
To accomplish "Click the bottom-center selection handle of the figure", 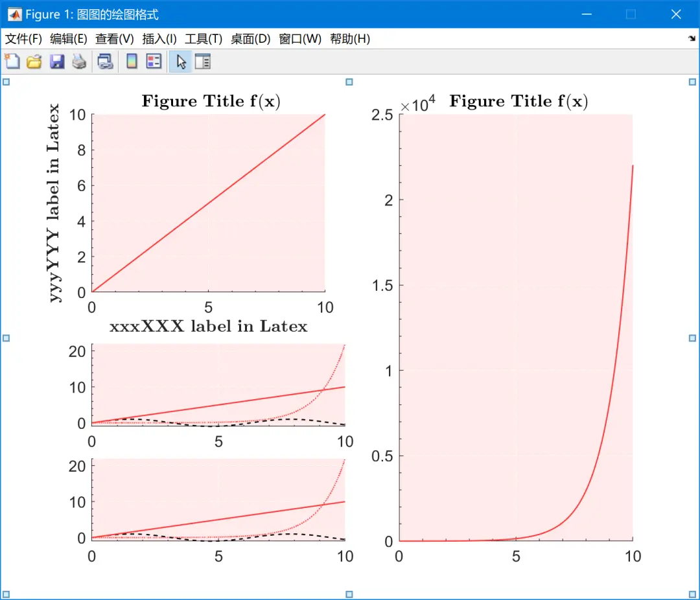I will click(x=349, y=594).
